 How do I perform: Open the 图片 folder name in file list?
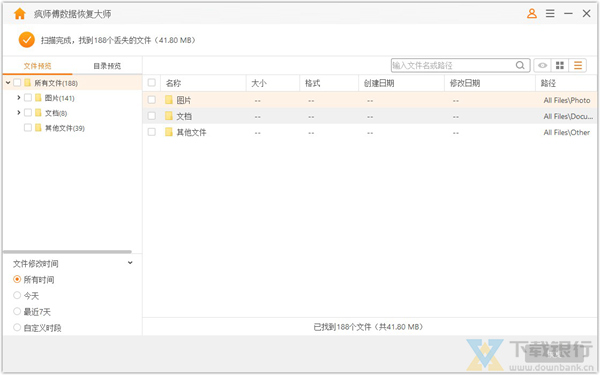(x=184, y=100)
